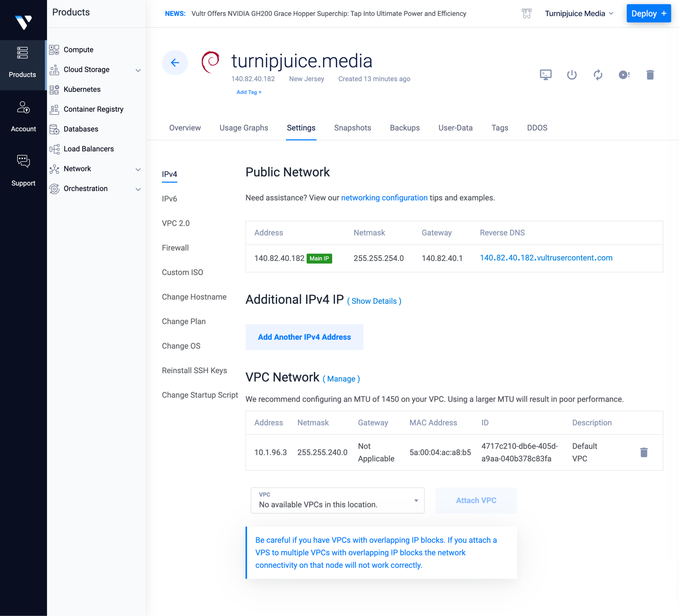Select the VPC dropdown for Attach VPC

pos(337,500)
